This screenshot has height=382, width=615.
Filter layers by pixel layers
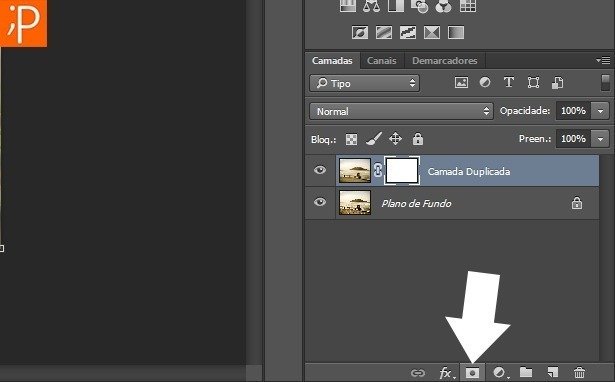point(461,82)
